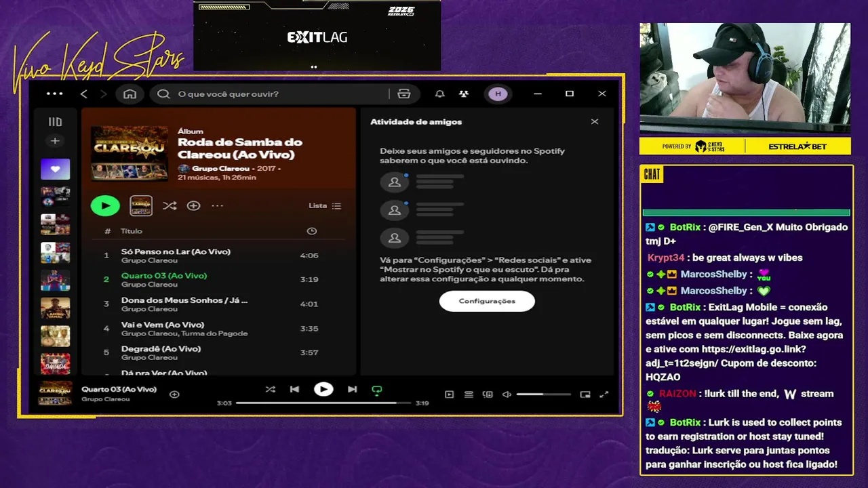Collapse Your Library sidebar icon

(x=55, y=122)
